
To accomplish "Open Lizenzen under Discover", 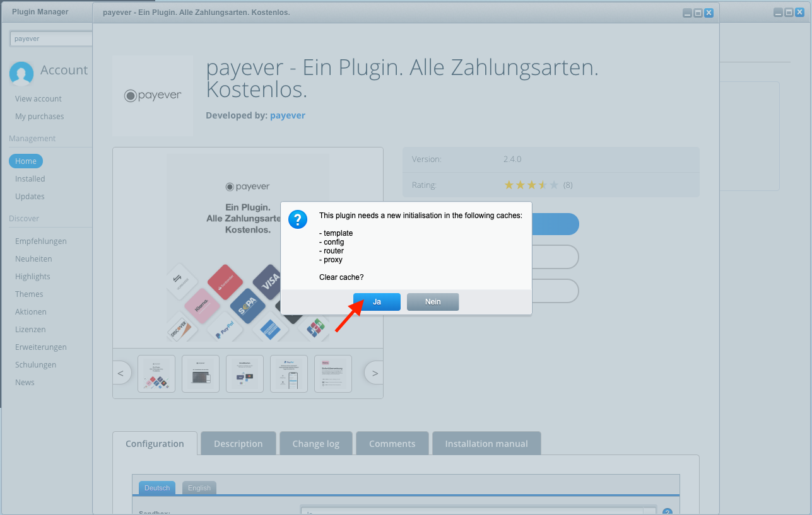I will [x=30, y=329].
